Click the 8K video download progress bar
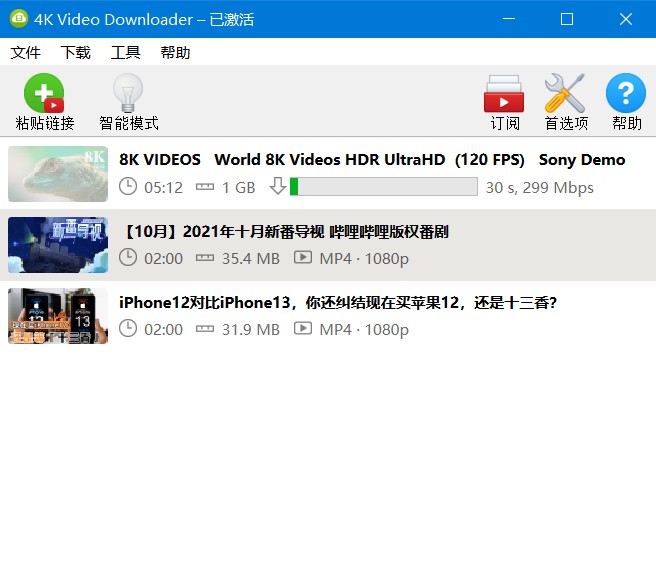Screen dimensions: 656x563 coord(384,187)
